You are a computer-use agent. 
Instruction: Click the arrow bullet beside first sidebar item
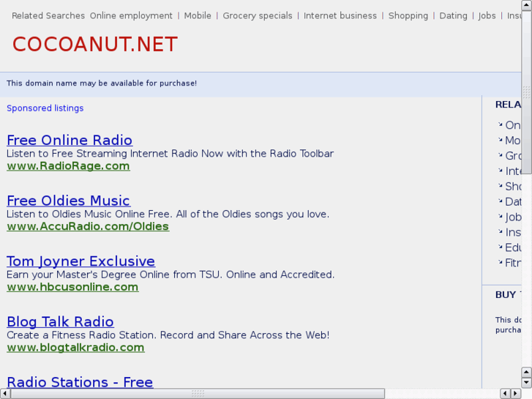click(x=500, y=124)
